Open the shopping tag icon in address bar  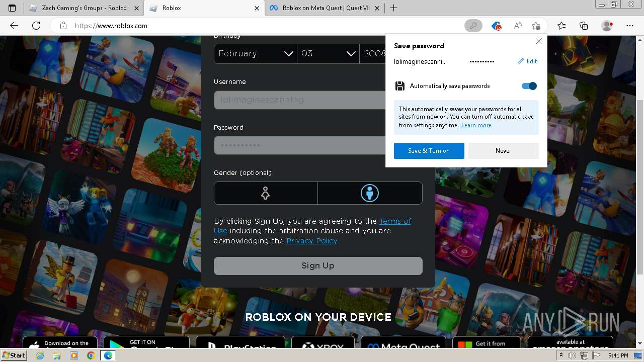[496, 26]
